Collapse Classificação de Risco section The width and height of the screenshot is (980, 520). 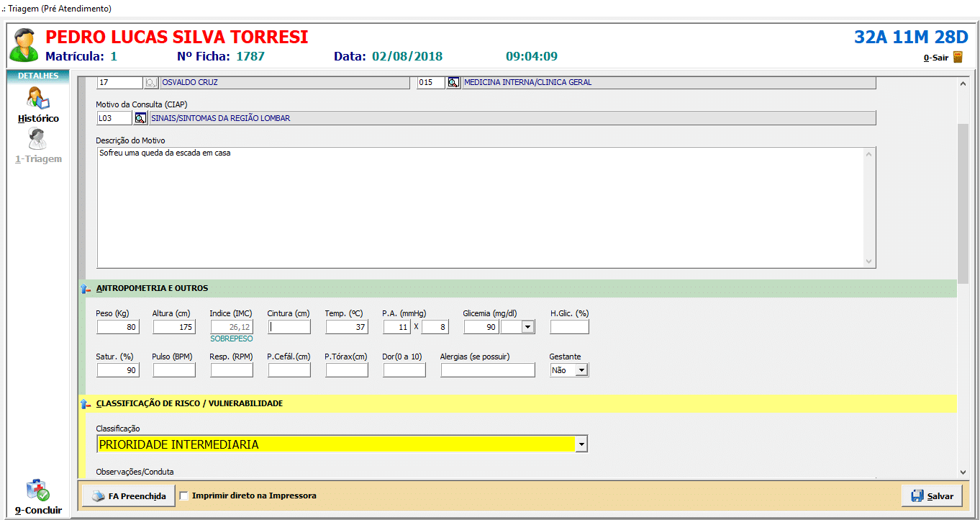pyautogui.click(x=85, y=404)
